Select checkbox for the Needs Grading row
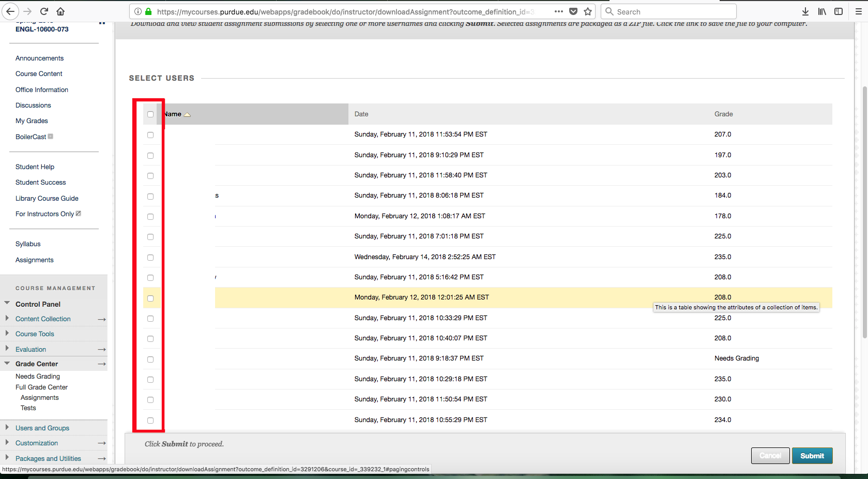This screenshot has width=868, height=479. tap(150, 359)
